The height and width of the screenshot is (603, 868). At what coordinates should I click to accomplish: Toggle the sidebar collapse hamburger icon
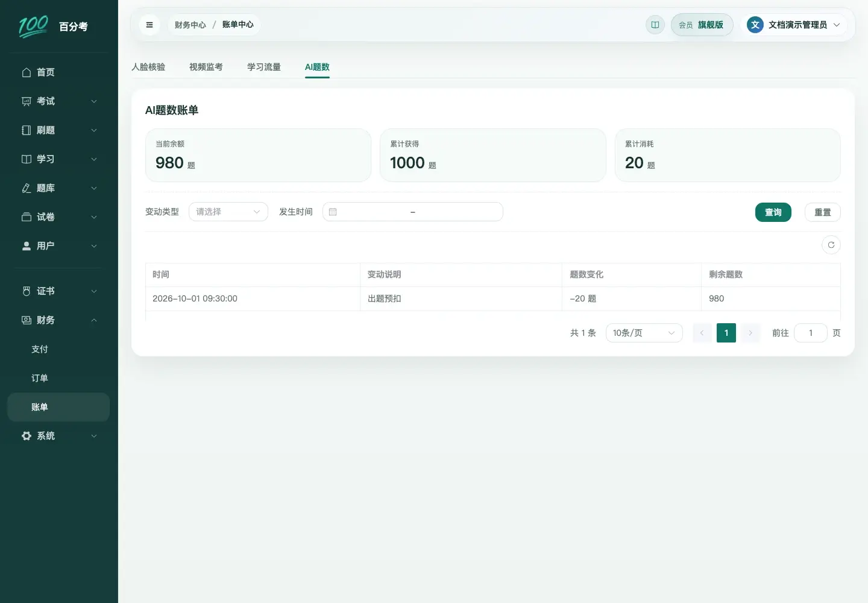click(149, 25)
